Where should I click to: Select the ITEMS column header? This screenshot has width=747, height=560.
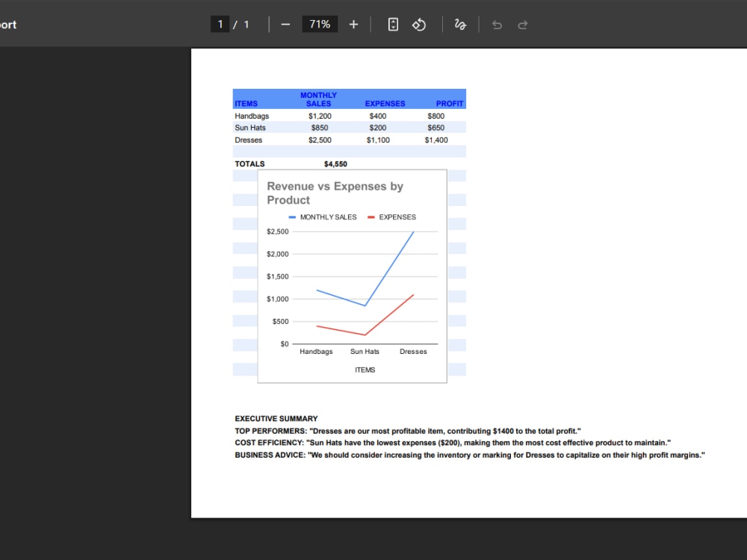click(246, 103)
